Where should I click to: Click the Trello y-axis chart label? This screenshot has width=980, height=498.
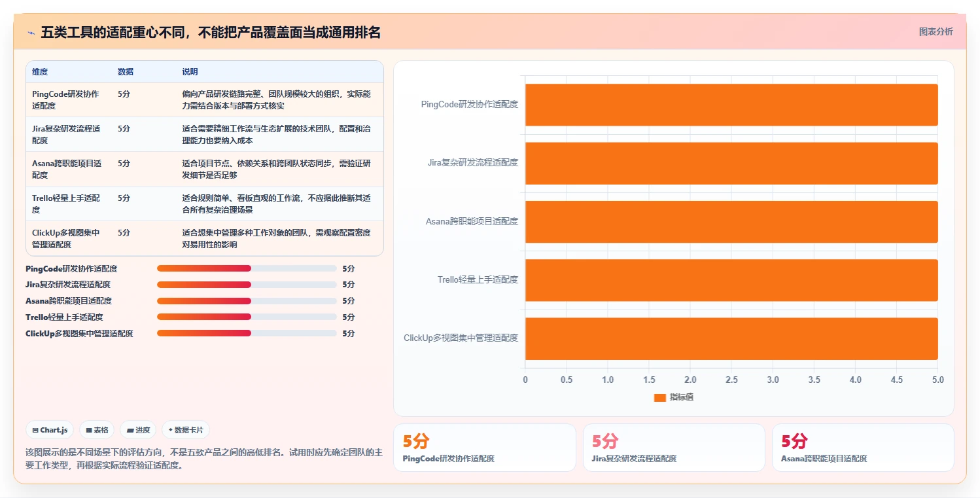point(478,279)
